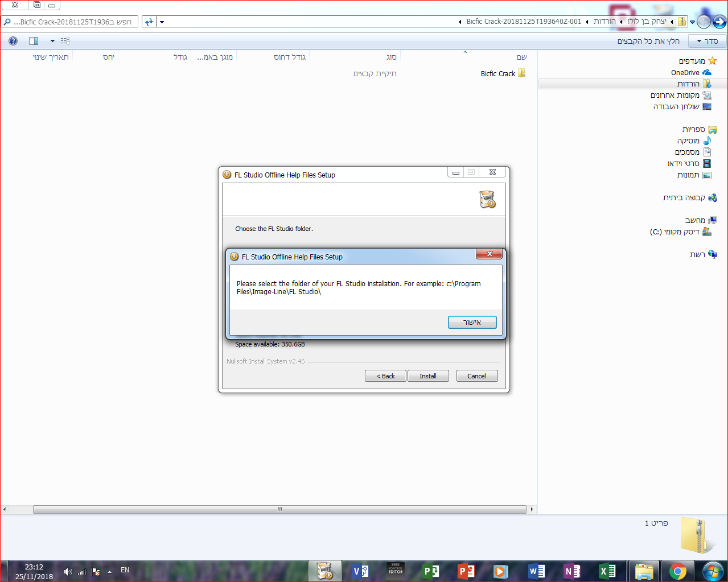Click Cancel in the FL Studio setup window

(477, 376)
